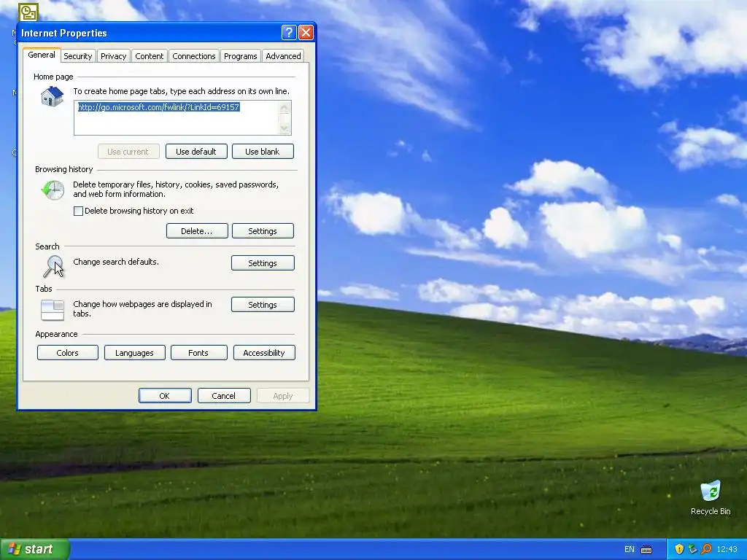The width and height of the screenshot is (747, 560).
Task: Open the Windows start menu
Action: [x=35, y=549]
